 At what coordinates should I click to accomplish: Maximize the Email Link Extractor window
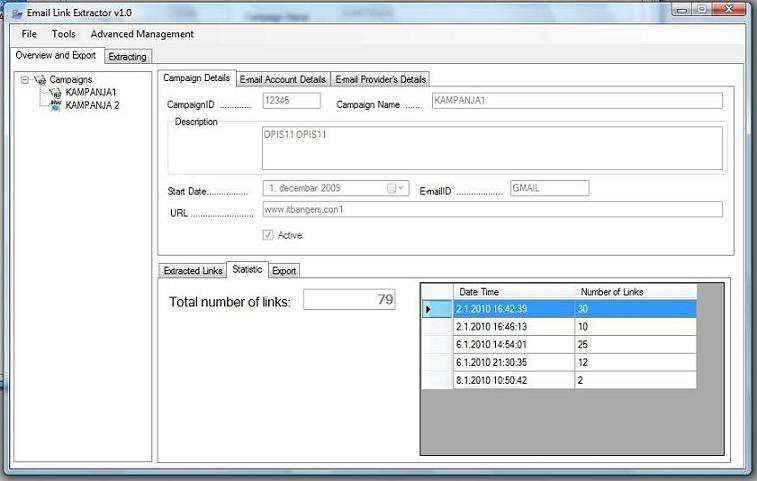coord(702,10)
